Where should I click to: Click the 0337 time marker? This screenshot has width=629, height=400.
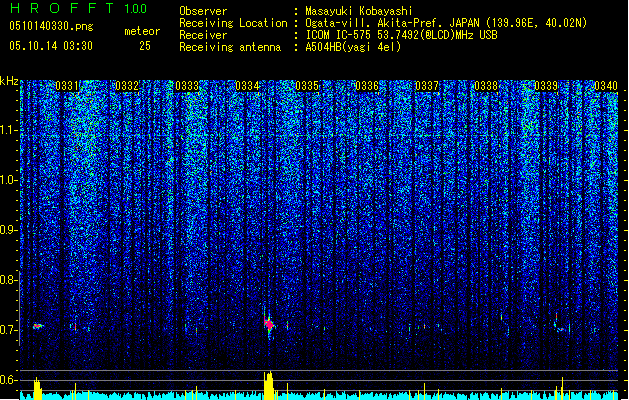coord(427,86)
